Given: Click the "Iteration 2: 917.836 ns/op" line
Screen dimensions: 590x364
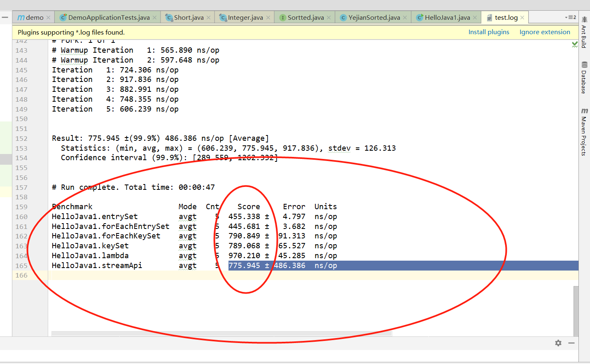Looking at the screenshot, I should 115,79.
